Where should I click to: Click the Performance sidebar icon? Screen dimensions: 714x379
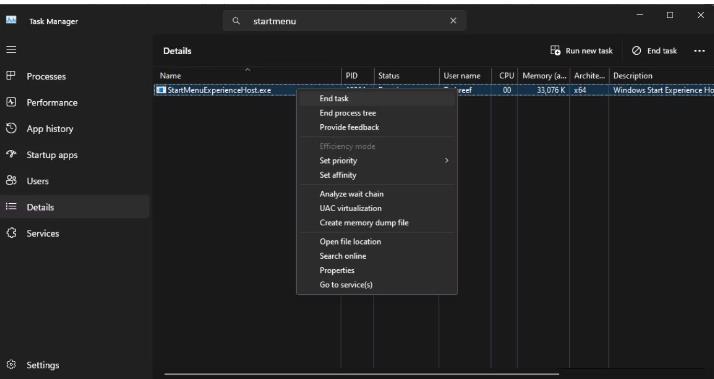[x=11, y=102]
